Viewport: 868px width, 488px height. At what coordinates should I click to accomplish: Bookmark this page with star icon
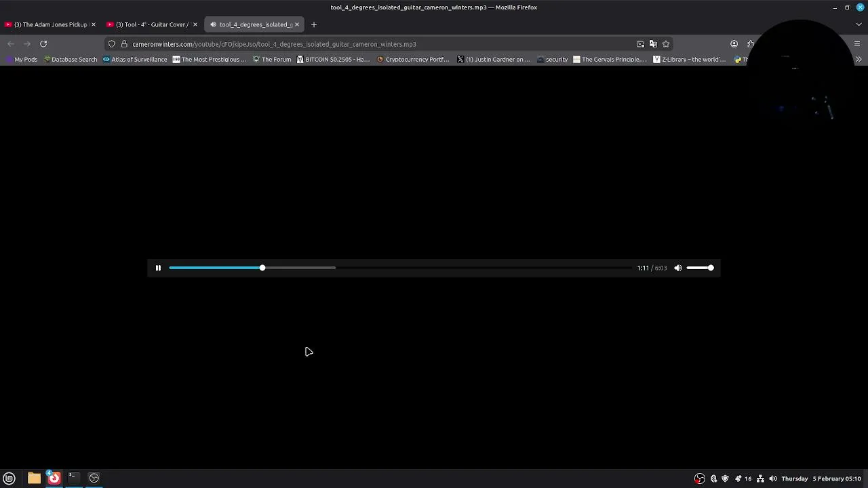click(666, 44)
